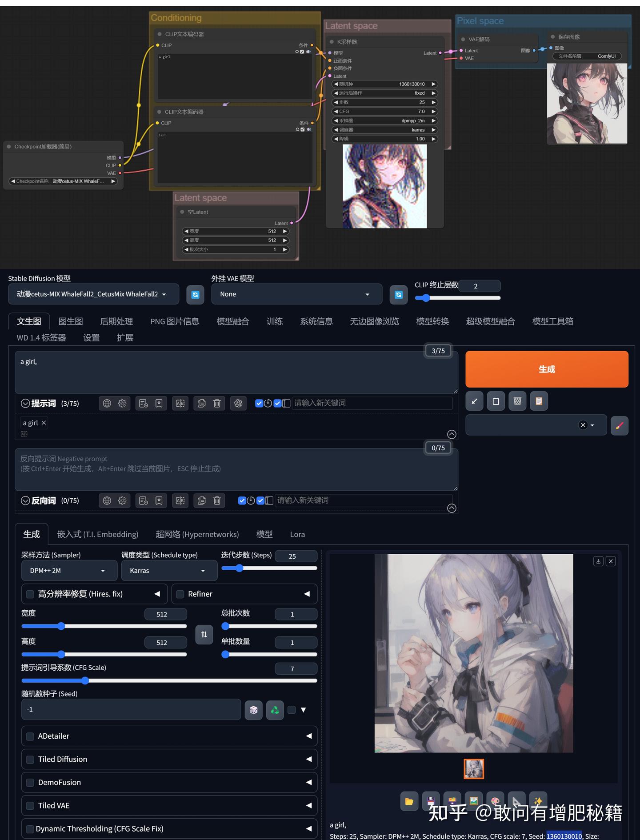Open the 嵌入式 (T.I. Embedding) tab

(x=98, y=534)
